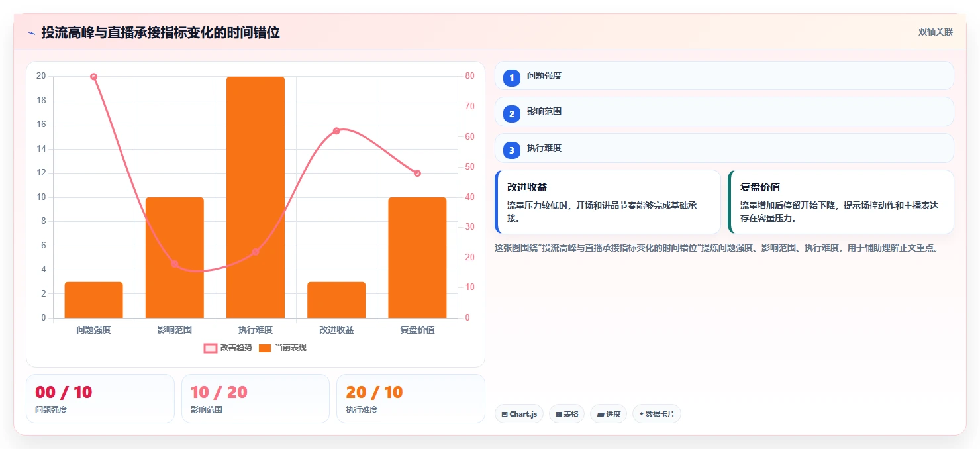
Task: Click the 进度 tag
Action: (609, 414)
